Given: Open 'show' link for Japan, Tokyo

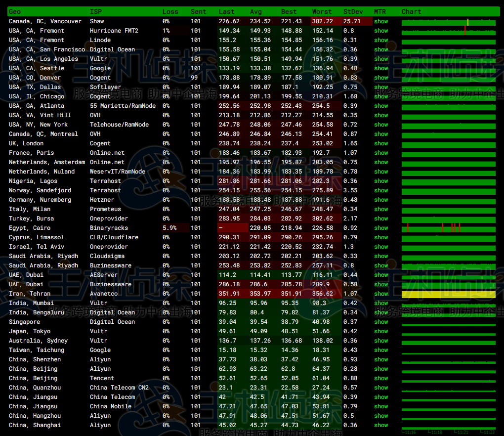Looking at the screenshot, I should pyautogui.click(x=381, y=331).
